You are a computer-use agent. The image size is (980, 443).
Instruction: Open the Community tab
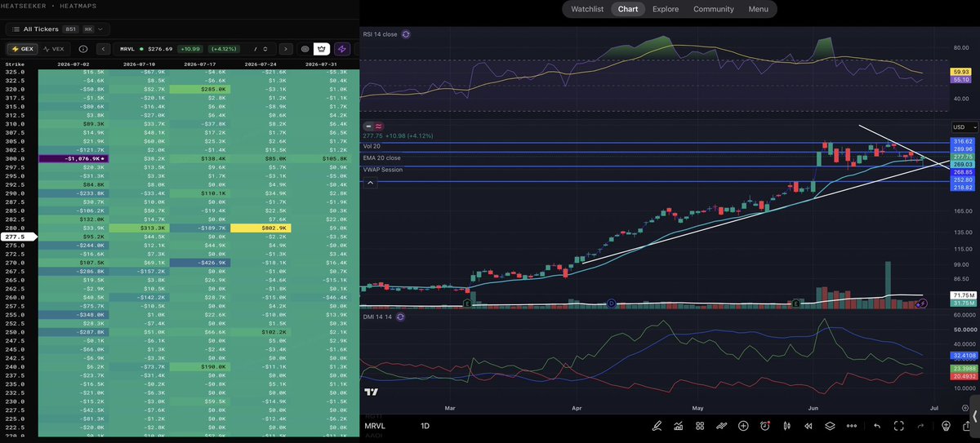click(713, 9)
